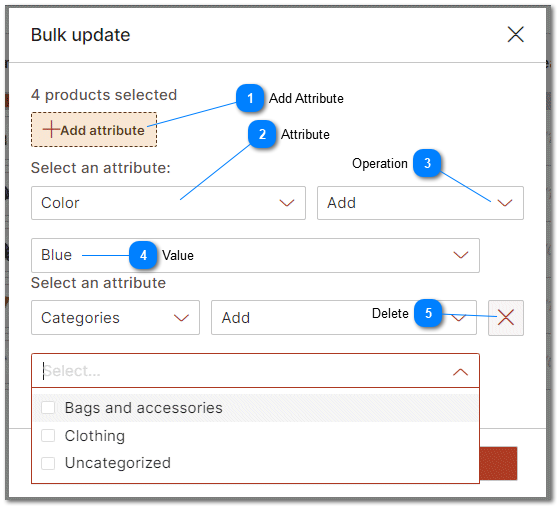This screenshot has width=560, height=509.
Task: Open the Blue value dropdown
Action: [255, 255]
